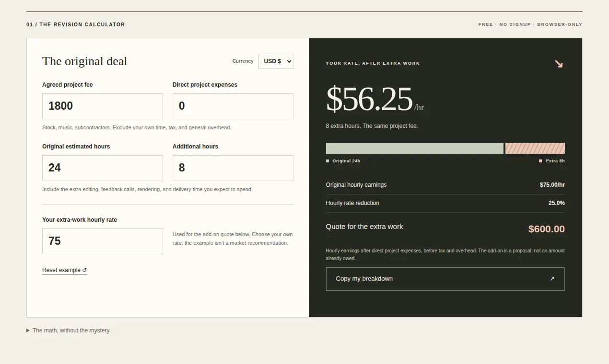Click the $600.00 extra work quote
609x364 pixels.
pos(547,229)
